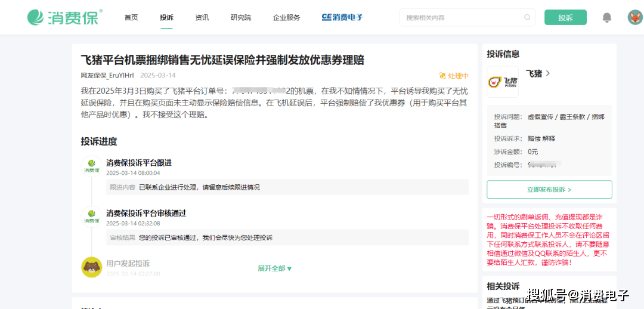644x309 pixels.
Task: Open the user avatar menu
Action: [x=635, y=17]
